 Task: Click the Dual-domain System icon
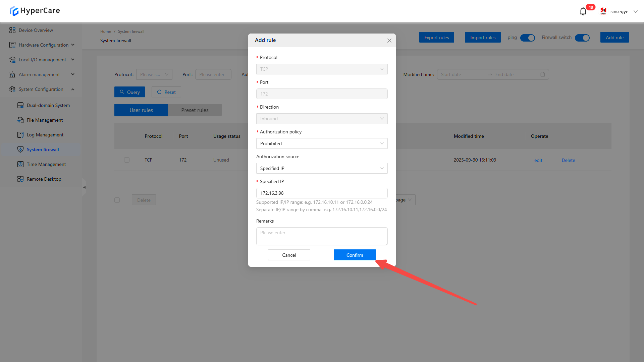[x=20, y=105]
